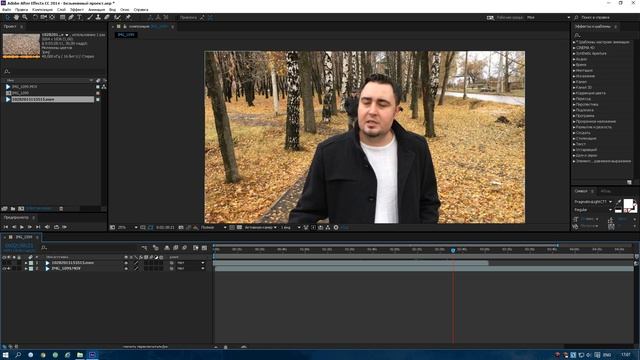Open the workspace dropdown in toolbar

(x=548, y=18)
